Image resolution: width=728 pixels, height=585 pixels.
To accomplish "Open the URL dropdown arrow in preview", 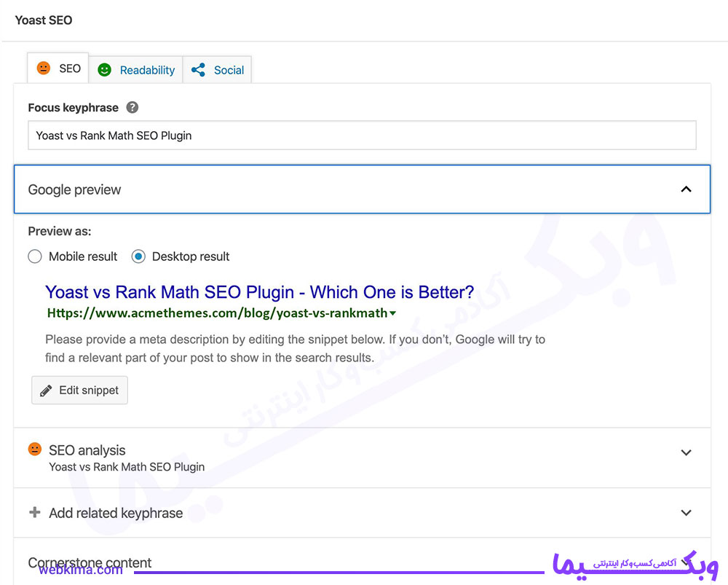I will coord(393,313).
